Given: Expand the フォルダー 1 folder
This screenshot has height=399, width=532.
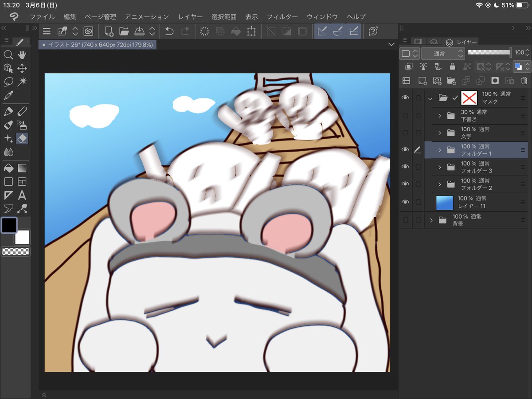Looking at the screenshot, I should click(440, 150).
